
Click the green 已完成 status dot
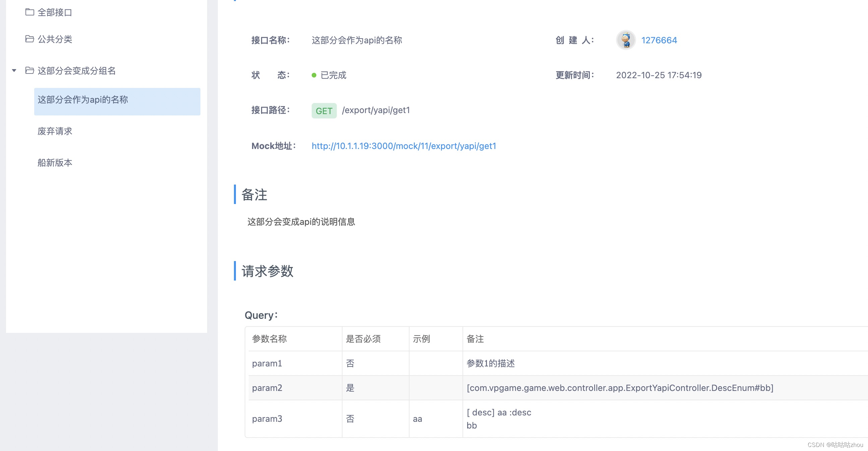314,75
